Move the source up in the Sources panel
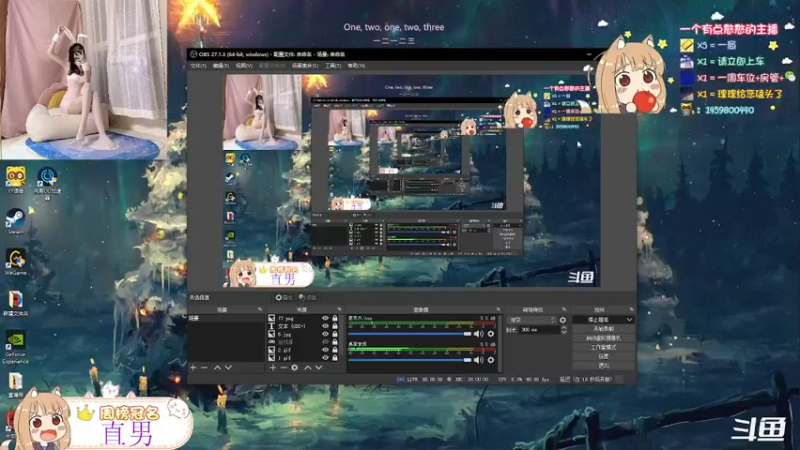The height and width of the screenshot is (450, 800). pos(308,367)
